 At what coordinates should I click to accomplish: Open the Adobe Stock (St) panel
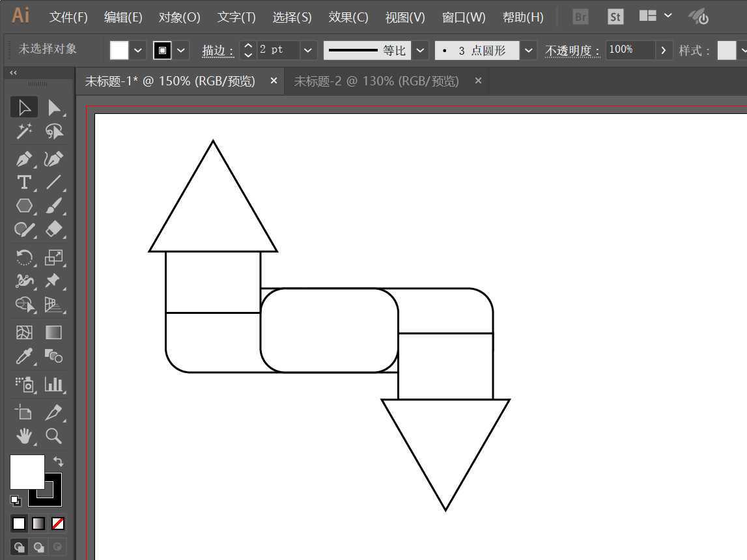[x=615, y=16]
